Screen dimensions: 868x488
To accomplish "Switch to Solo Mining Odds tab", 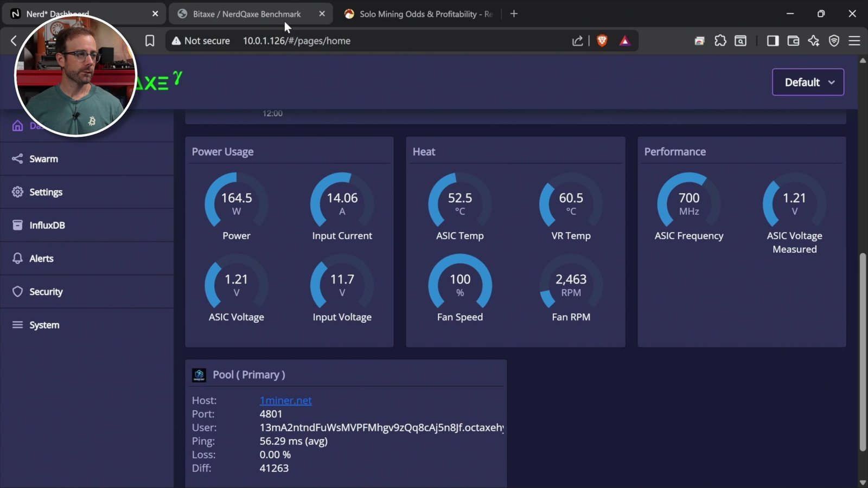I will coord(419,14).
